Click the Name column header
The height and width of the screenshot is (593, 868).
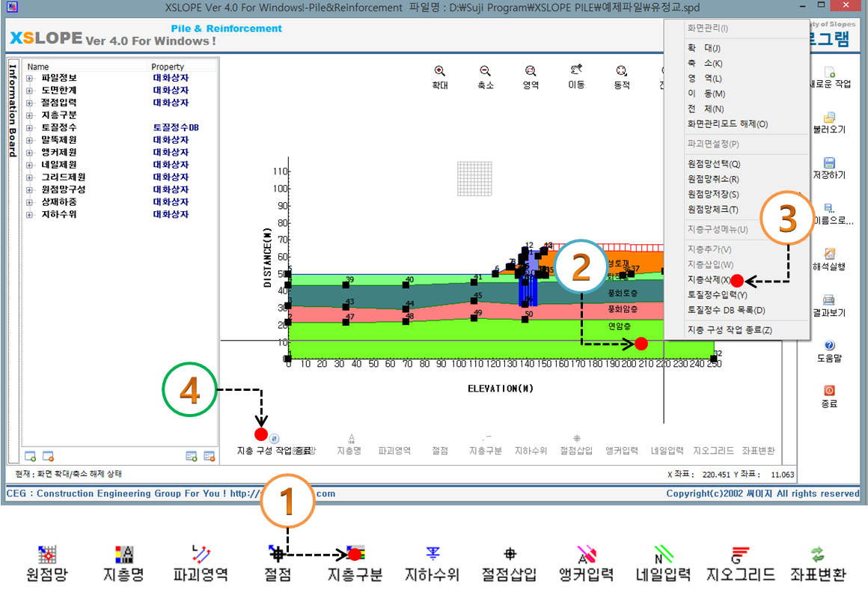pyautogui.click(x=38, y=67)
